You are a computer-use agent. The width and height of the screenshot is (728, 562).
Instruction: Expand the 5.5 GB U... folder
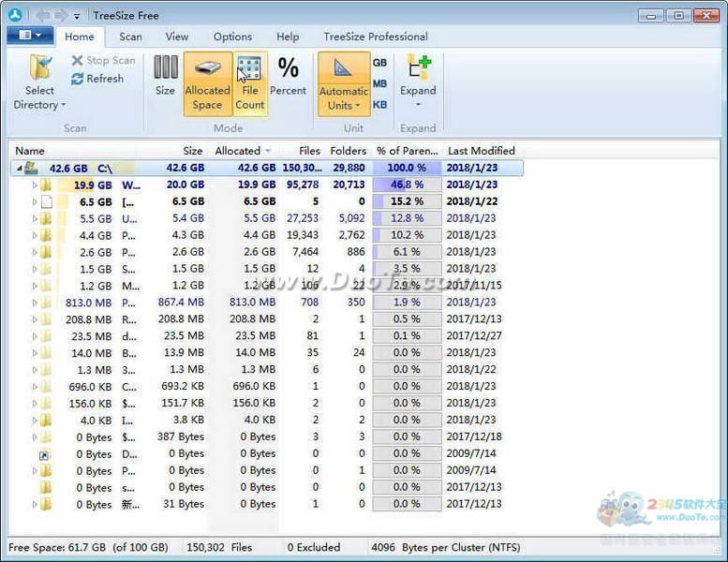coord(35,218)
